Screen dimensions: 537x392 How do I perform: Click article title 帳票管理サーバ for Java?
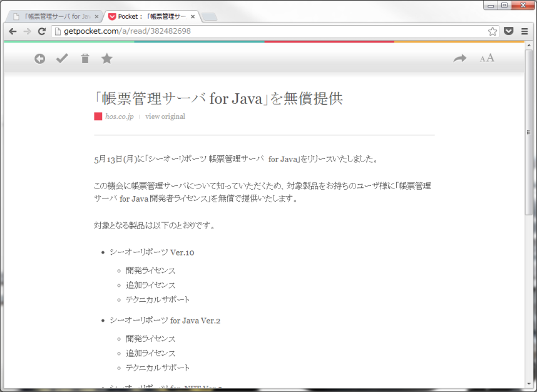[x=218, y=98]
